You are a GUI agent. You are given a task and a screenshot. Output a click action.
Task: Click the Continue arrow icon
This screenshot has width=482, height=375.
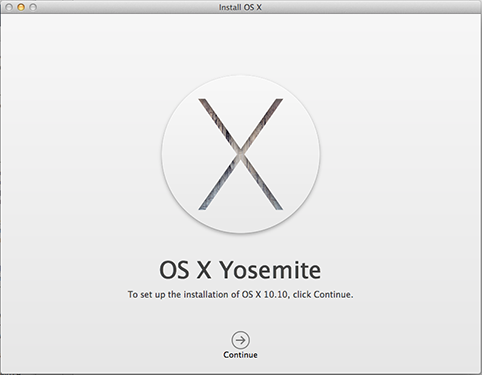240,340
